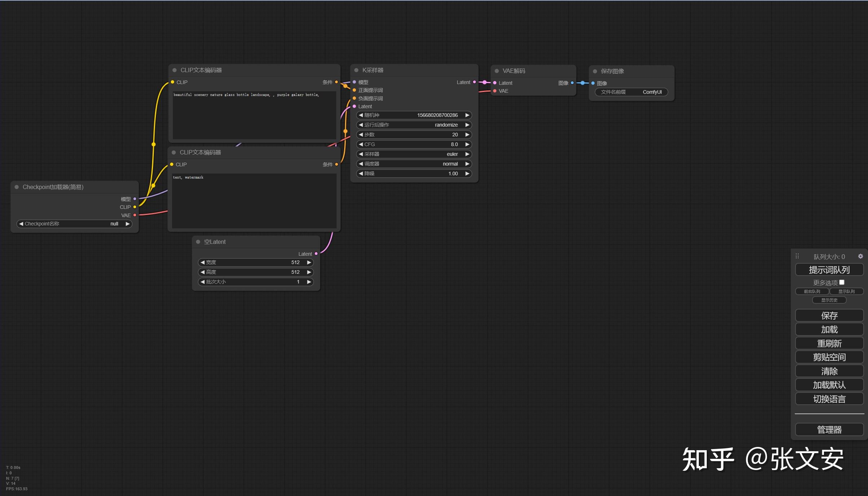Viewport: 868px width, 496px height.
Task: Collapse the 空Latent node title dot
Action: 198,242
